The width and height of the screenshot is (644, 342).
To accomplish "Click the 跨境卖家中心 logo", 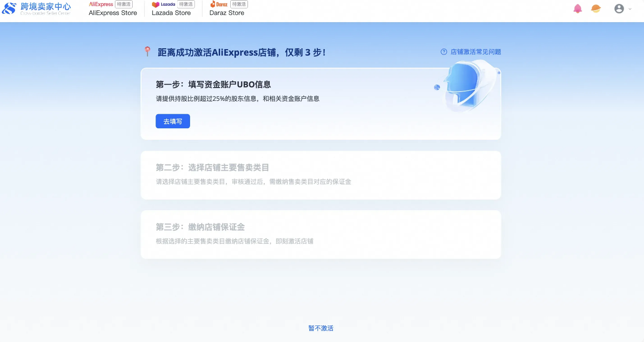I will point(36,8).
